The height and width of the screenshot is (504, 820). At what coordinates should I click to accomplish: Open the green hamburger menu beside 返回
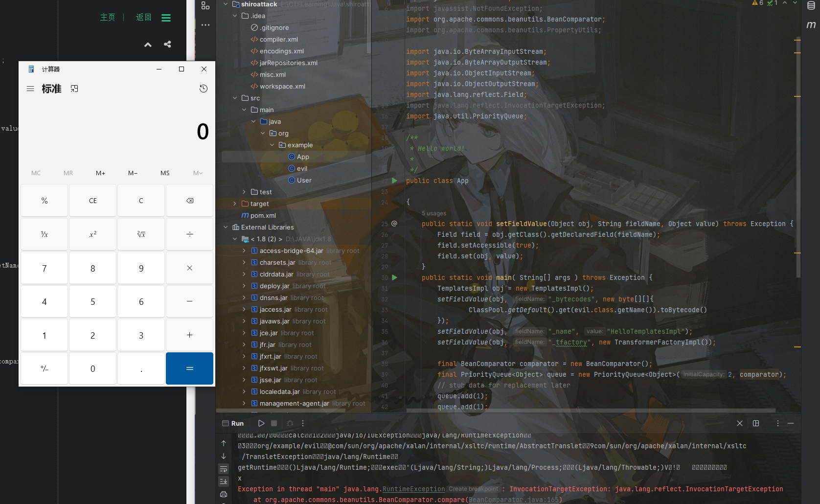click(x=166, y=18)
